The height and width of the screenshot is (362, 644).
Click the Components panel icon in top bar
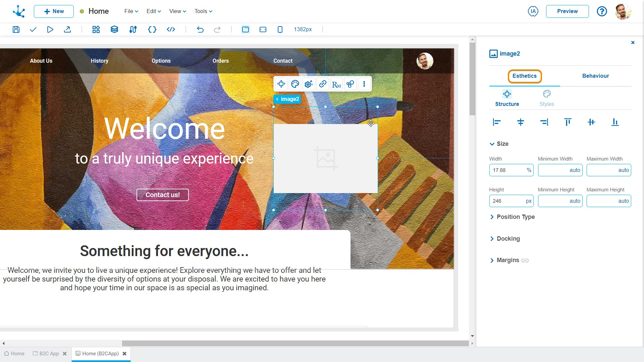(96, 29)
